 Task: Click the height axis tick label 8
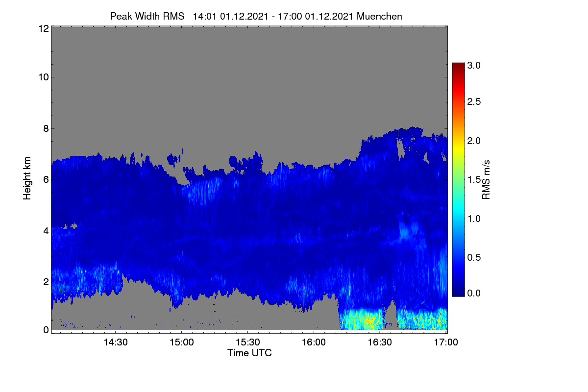click(45, 128)
